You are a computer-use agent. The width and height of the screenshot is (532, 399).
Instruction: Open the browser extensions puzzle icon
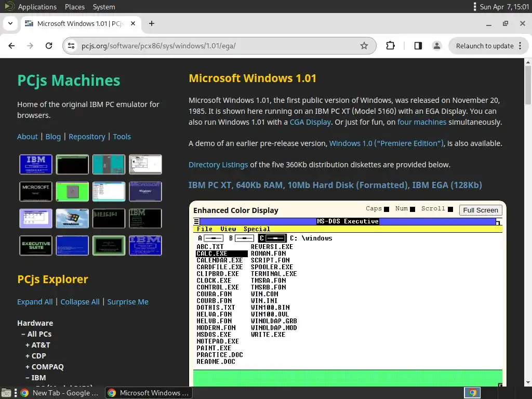coord(391,46)
